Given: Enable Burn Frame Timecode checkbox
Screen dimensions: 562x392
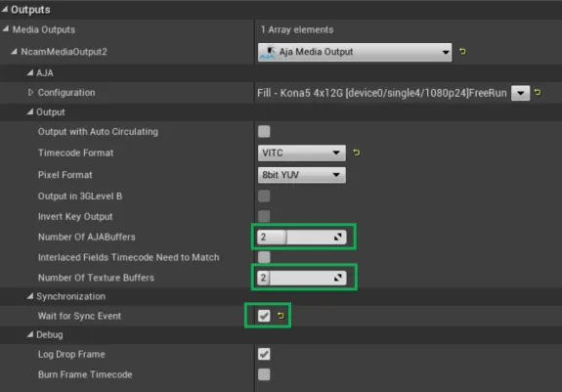Looking at the screenshot, I should (x=264, y=374).
